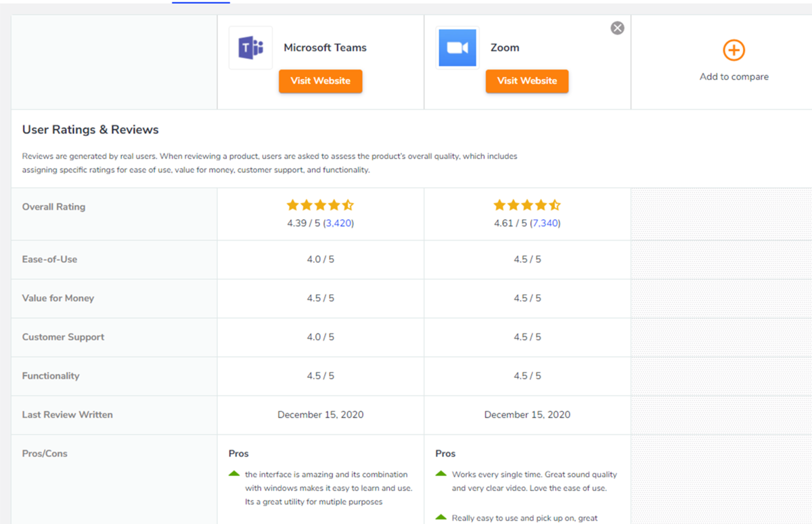Select the Zoom product name
This screenshot has height=524, width=812.
[505, 48]
